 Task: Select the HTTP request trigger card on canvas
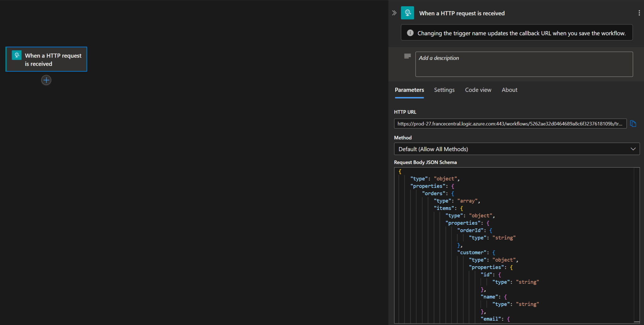pos(46,59)
